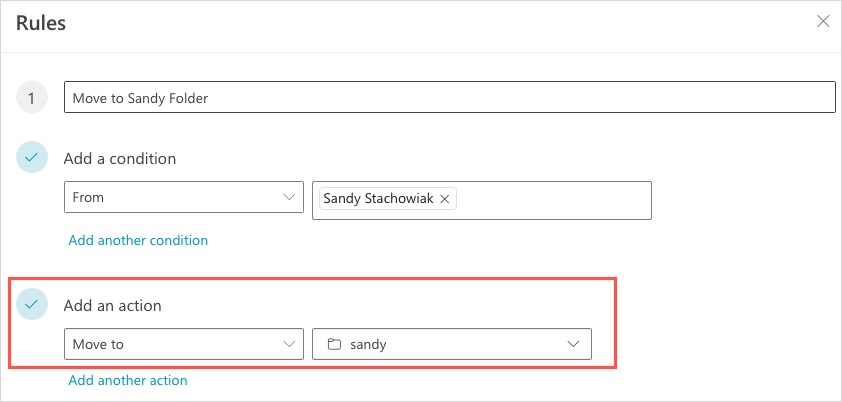Click the rule name field 'Move to Sandy Folder'
Screen dimensions: 842x402
click(x=449, y=98)
